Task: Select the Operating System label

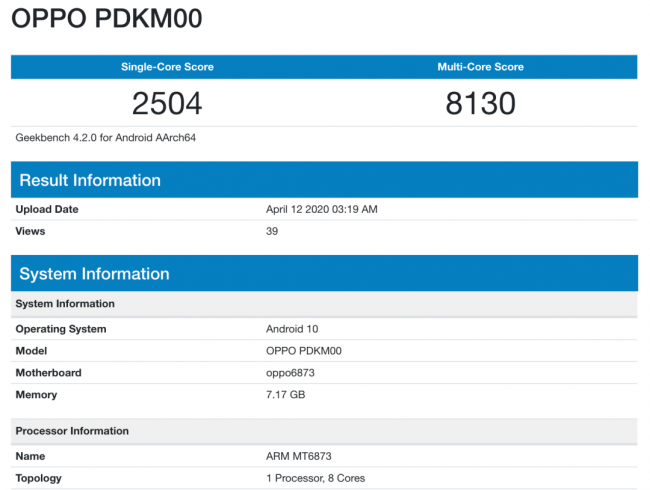Action: coord(61,329)
